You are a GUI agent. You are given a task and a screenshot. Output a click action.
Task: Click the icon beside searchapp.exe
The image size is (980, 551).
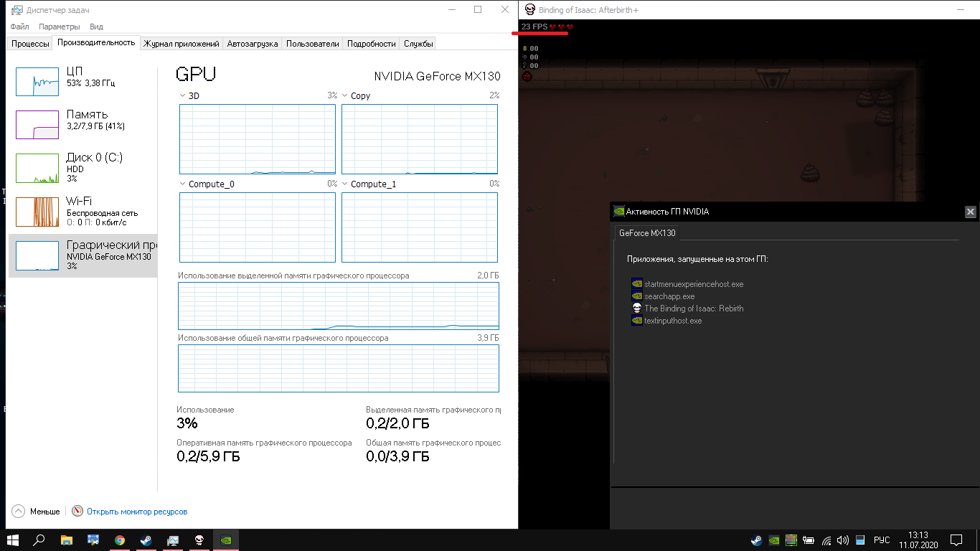point(636,296)
